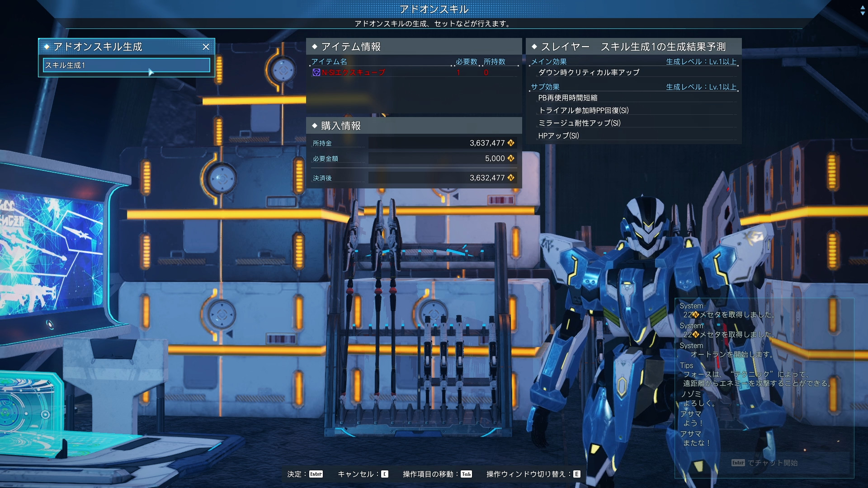
Task: Click the 所持金 value 3,637,477
Action: (x=487, y=143)
